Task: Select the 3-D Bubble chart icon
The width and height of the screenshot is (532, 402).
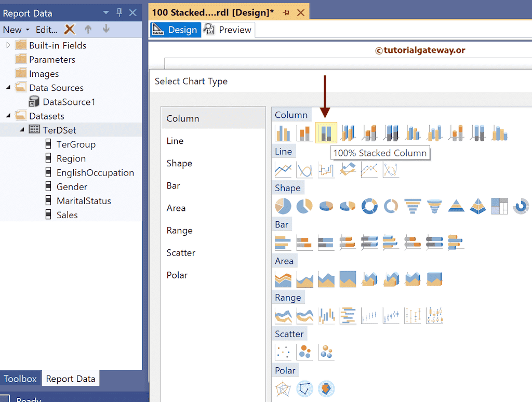Action: (326, 352)
